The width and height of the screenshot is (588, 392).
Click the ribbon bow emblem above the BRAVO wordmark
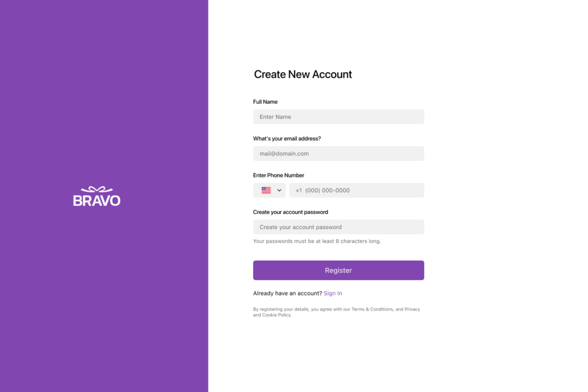pos(96,189)
